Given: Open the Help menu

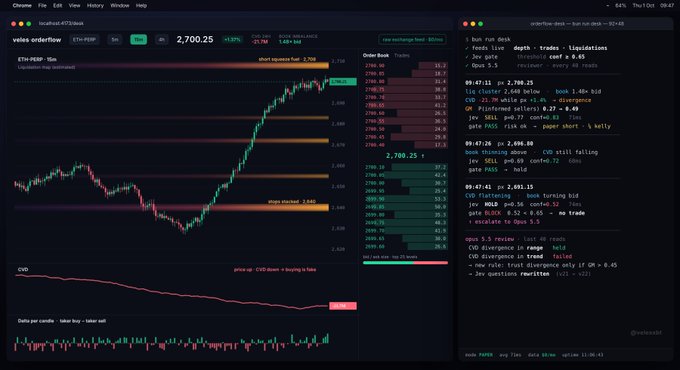Looking at the screenshot, I should click(141, 6).
